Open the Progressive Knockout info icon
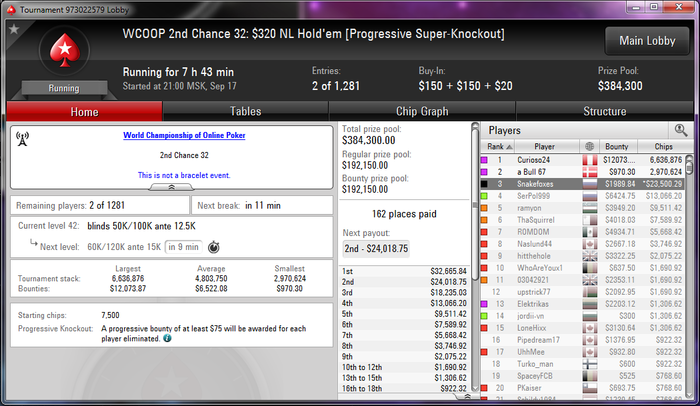The height and width of the screenshot is (406, 700). (167, 339)
